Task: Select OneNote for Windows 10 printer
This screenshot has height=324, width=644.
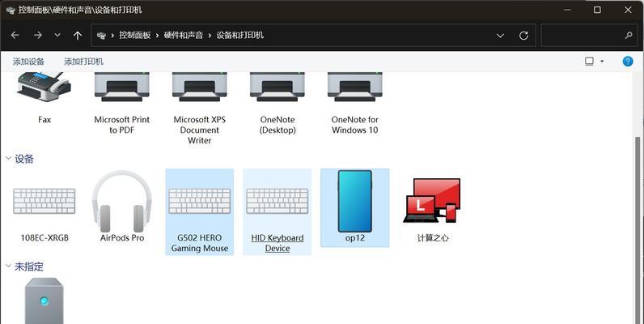Action: coord(355,87)
